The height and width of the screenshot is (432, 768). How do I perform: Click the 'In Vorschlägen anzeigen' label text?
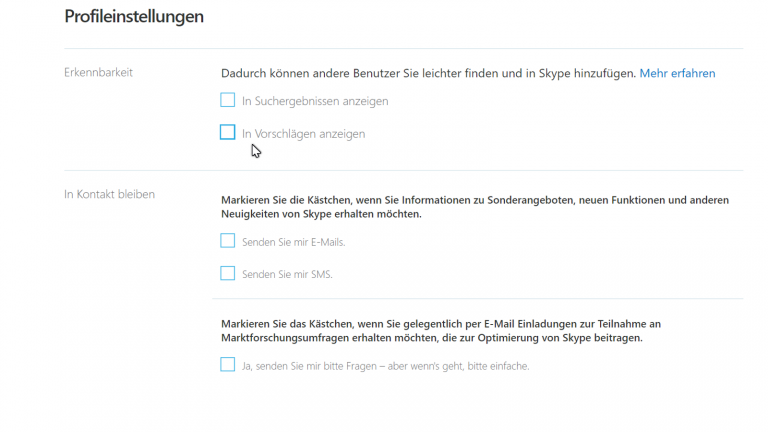303,133
